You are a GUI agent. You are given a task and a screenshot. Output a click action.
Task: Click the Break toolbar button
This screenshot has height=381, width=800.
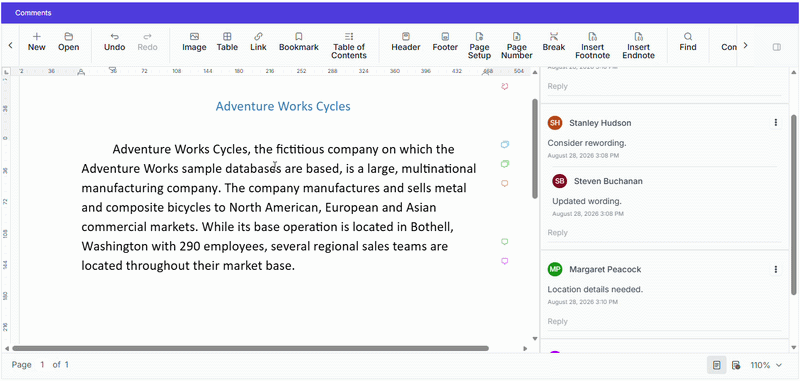click(x=554, y=42)
